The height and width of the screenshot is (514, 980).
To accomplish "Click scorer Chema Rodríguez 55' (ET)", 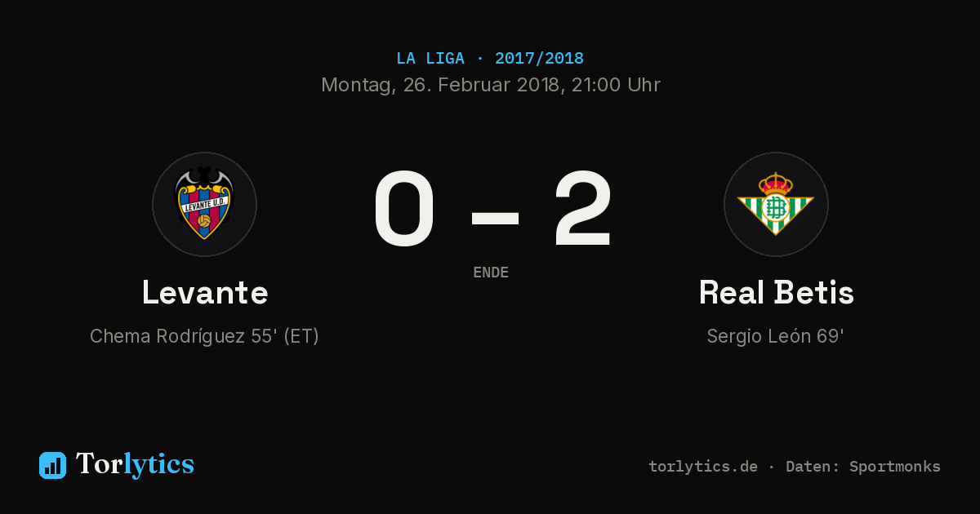I will tap(204, 336).
